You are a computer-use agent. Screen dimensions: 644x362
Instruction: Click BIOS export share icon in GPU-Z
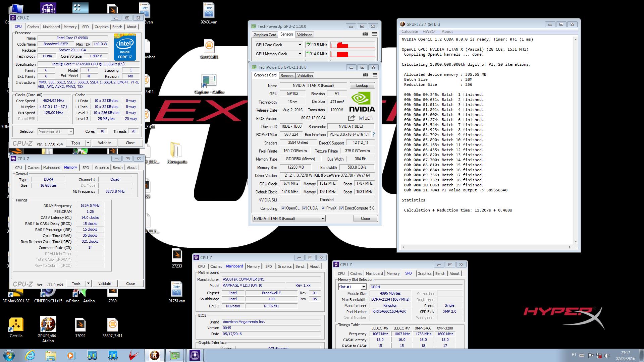click(352, 118)
